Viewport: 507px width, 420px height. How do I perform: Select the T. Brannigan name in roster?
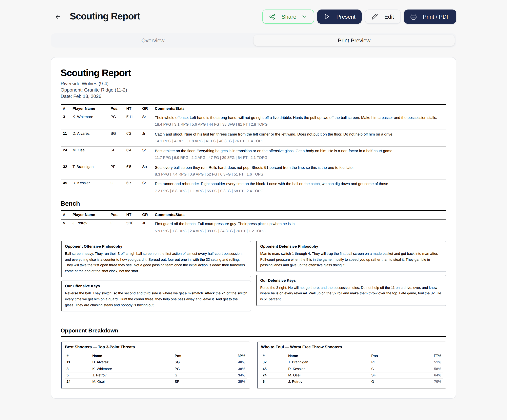click(83, 167)
